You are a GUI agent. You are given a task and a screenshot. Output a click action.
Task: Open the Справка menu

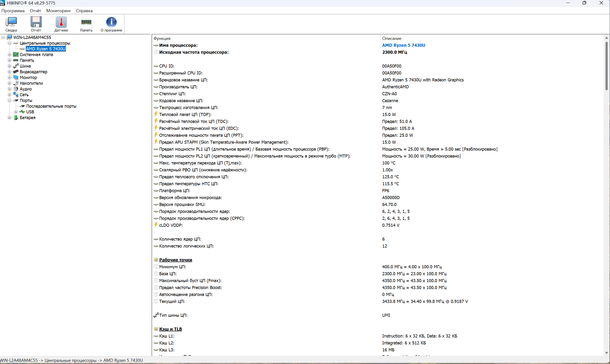click(84, 11)
